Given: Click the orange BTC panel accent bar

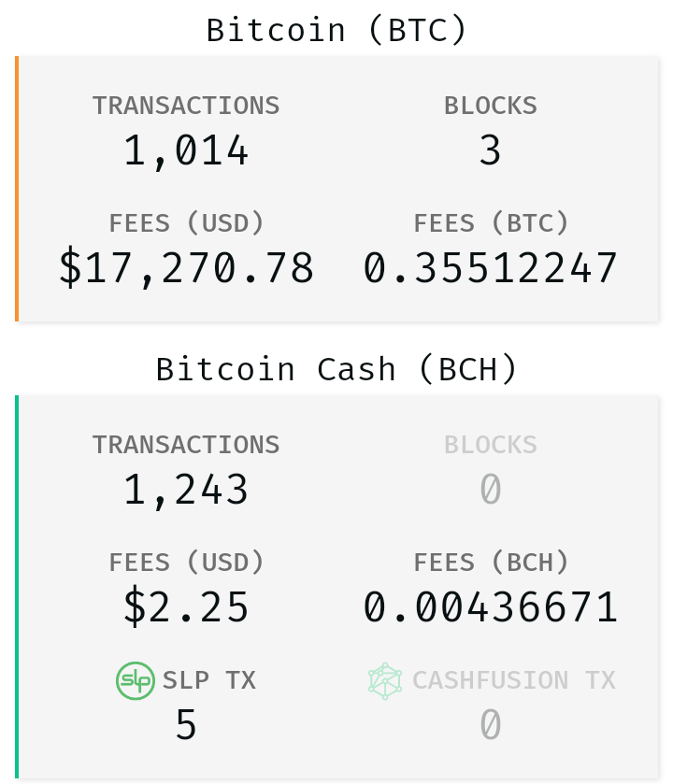Looking at the screenshot, I should (17, 189).
